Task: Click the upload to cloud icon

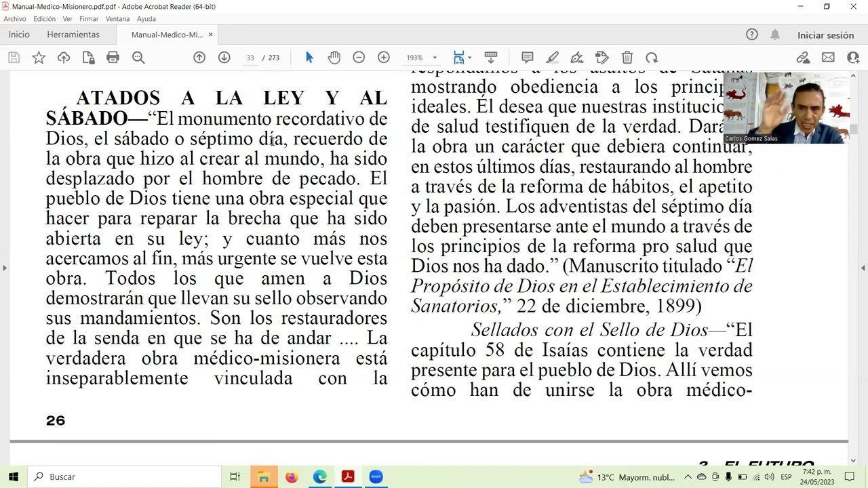Action: (64, 58)
